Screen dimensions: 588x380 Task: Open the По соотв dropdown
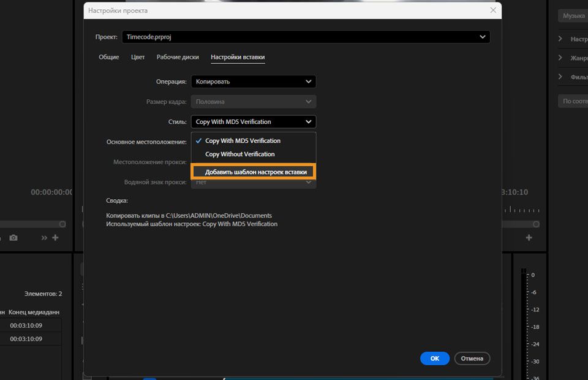coord(573,101)
